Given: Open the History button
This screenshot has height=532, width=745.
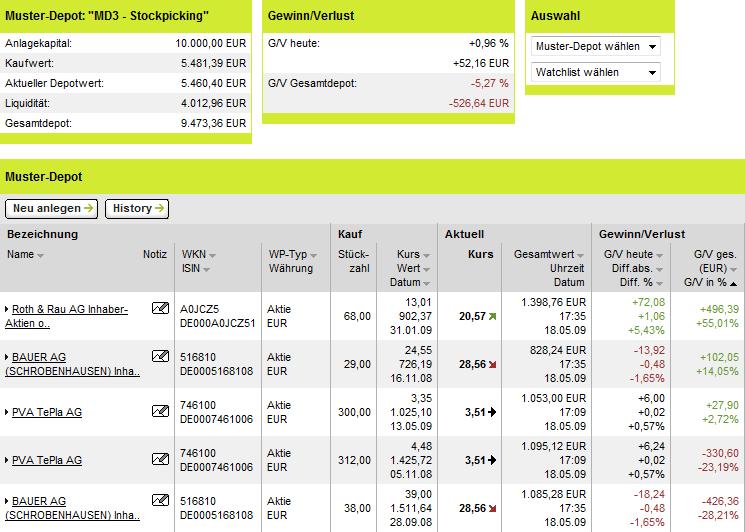Looking at the screenshot, I should tap(137, 208).
